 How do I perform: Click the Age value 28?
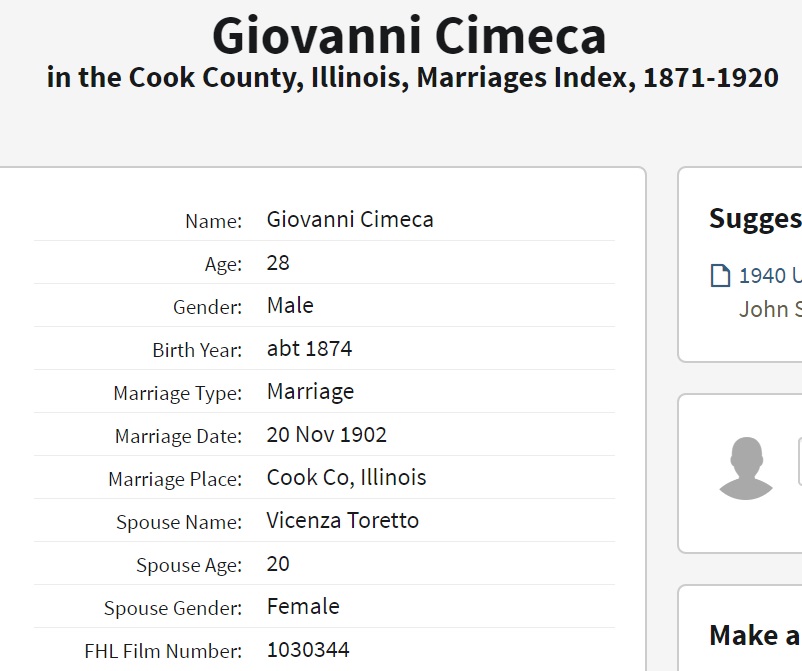278,263
